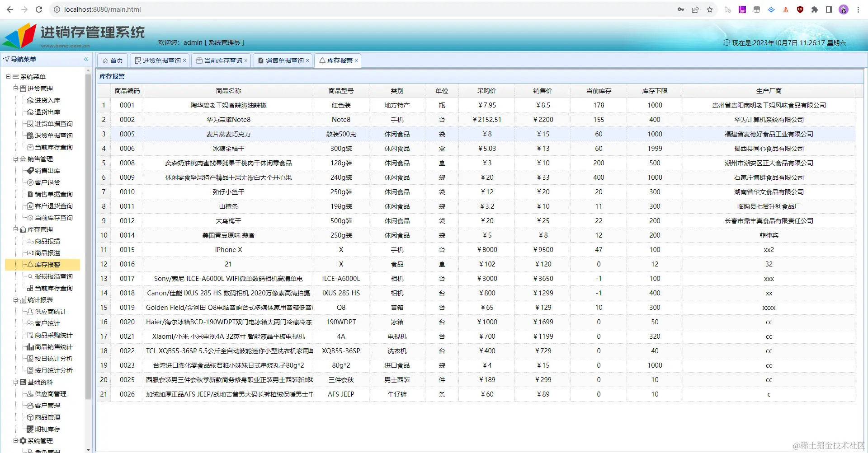Sort by 商品编码 column header
Image resolution: width=868 pixels, height=453 pixels.
127,91
